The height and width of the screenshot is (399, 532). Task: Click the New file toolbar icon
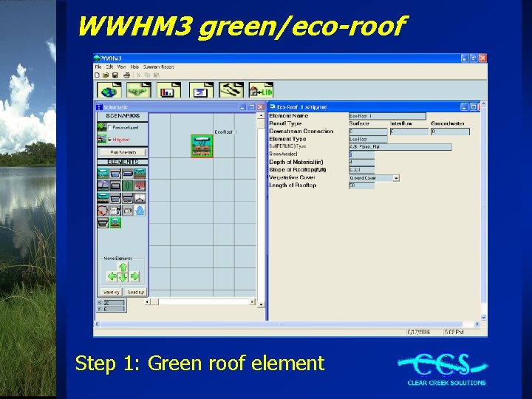[98, 75]
